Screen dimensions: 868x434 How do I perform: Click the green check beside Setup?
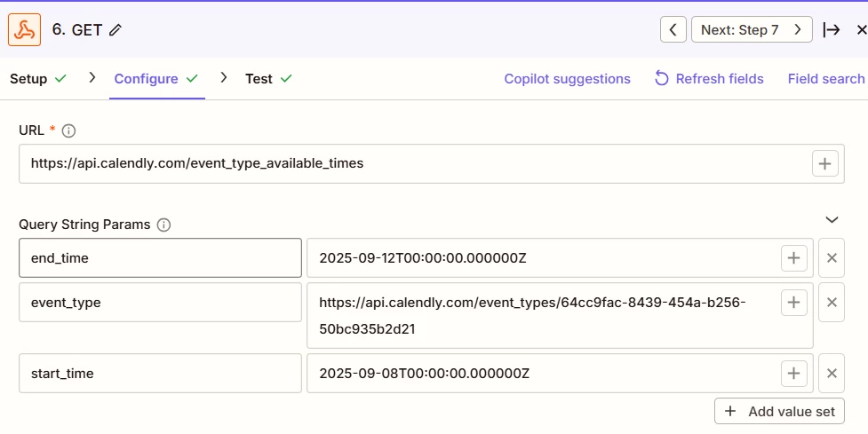[60, 79]
